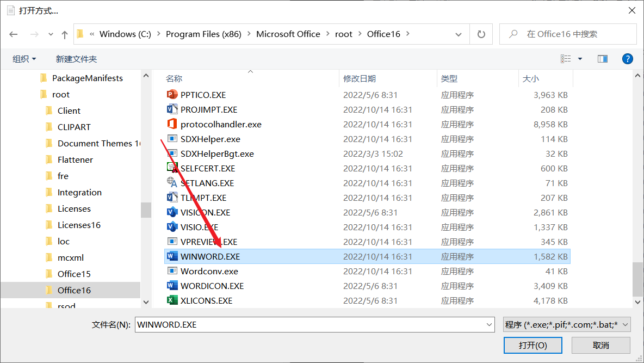Change the view layout icon

[x=566, y=59]
